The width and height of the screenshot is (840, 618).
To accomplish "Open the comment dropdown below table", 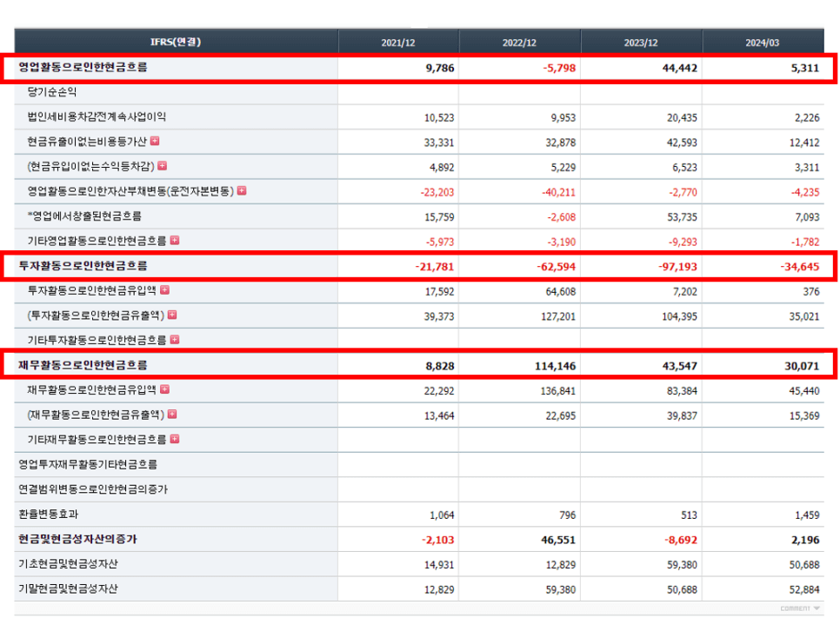I will coord(800,608).
